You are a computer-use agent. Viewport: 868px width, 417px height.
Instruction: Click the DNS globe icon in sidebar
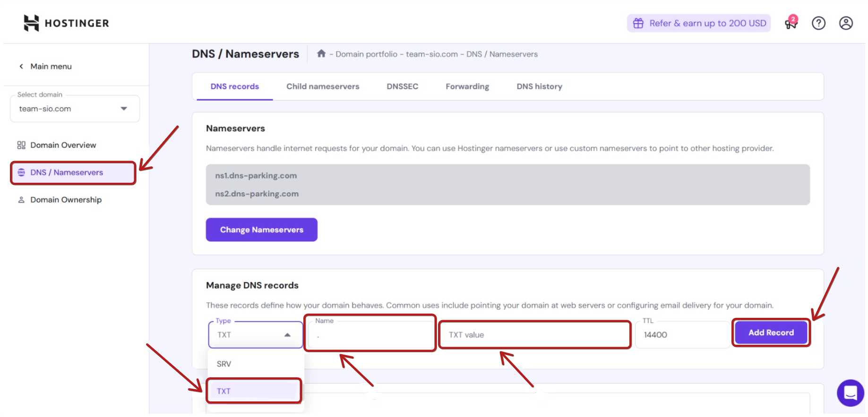pos(21,172)
